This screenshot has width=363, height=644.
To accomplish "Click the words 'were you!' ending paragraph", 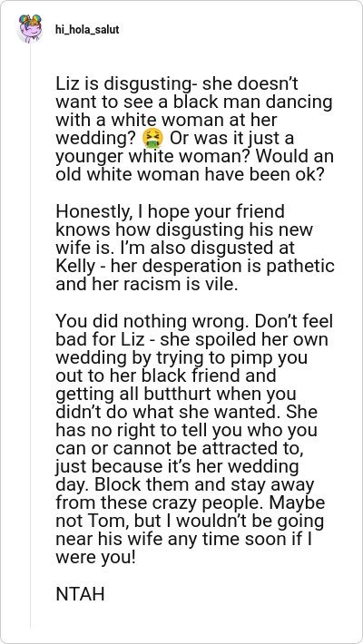I will pos(95,558).
